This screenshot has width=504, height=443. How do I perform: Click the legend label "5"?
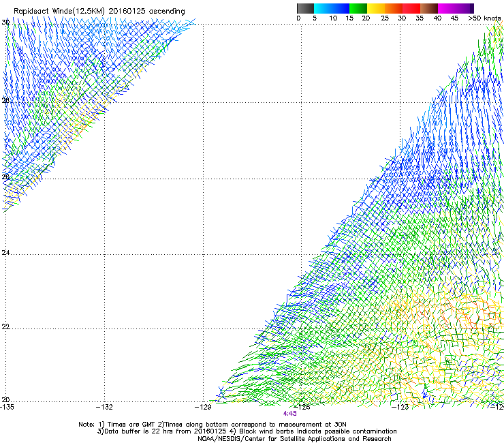coord(315,18)
